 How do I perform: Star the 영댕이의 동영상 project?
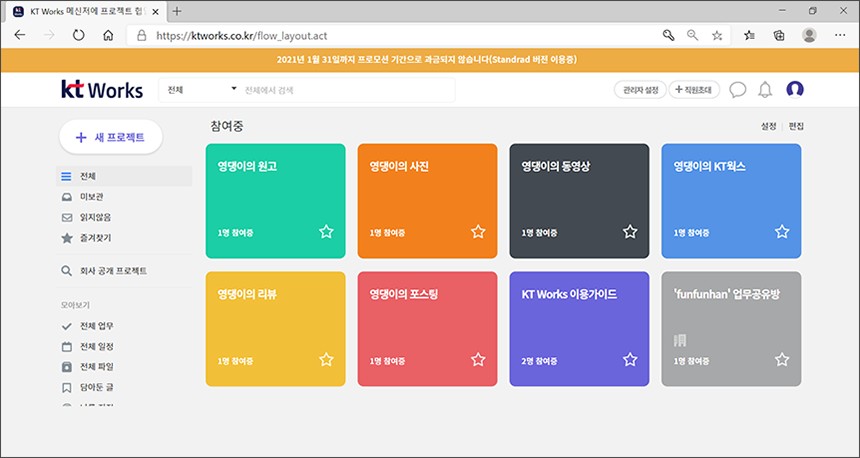(630, 231)
